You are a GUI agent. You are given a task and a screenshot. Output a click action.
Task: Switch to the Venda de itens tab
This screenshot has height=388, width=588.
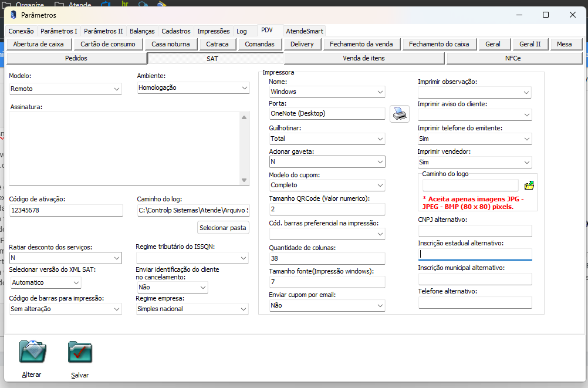[x=364, y=58]
